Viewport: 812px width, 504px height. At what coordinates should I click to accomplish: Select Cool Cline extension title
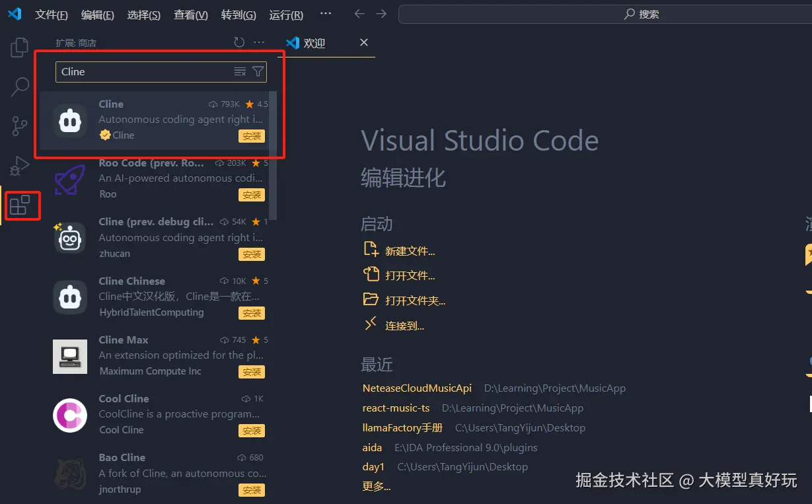tap(124, 398)
